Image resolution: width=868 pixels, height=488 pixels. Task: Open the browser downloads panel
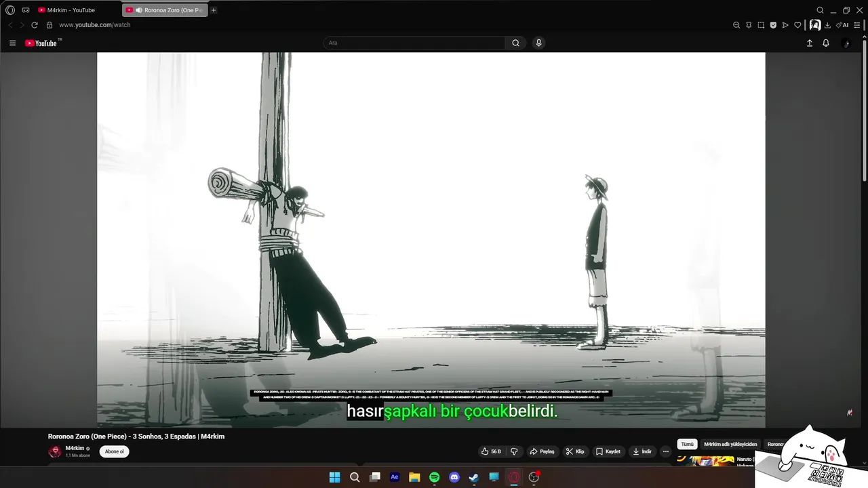pyautogui.click(x=827, y=25)
